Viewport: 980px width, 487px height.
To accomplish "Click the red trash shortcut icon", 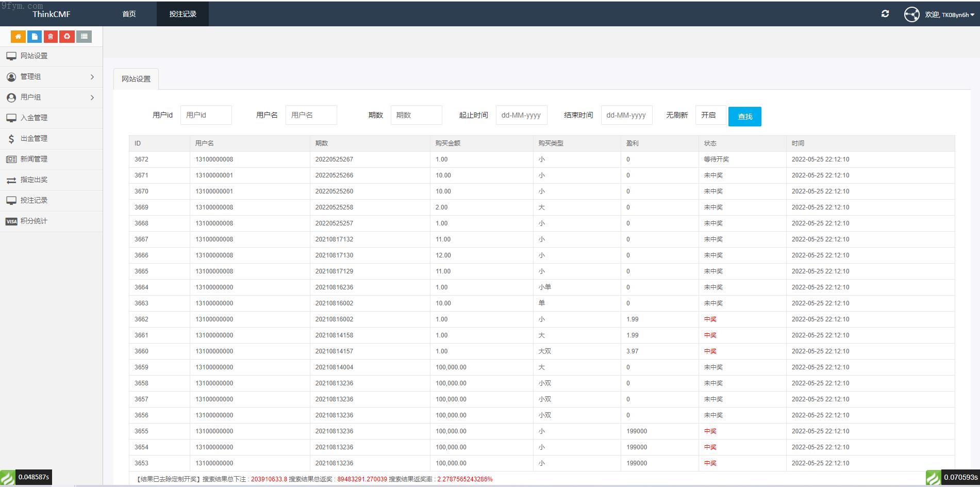I will pyautogui.click(x=51, y=36).
